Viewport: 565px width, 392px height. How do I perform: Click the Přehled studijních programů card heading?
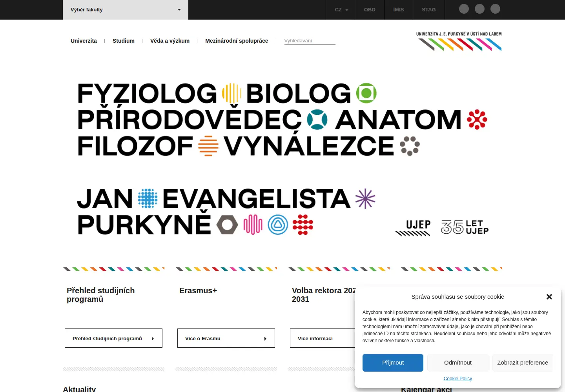[x=100, y=295]
